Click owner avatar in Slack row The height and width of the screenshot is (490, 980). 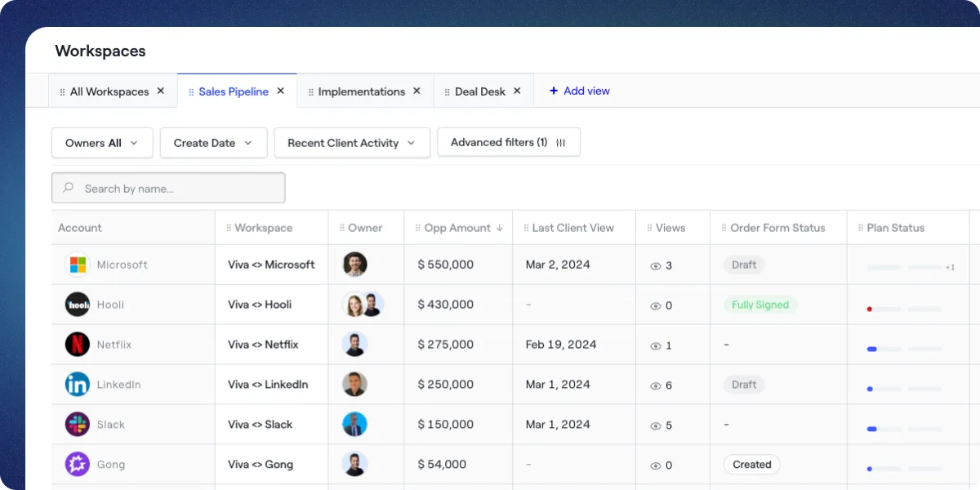[354, 425]
